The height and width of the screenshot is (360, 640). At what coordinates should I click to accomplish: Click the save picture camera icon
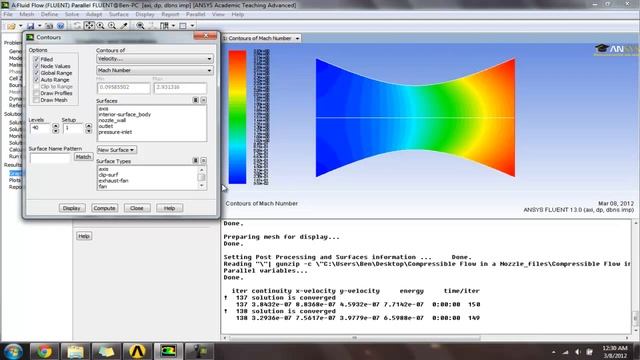tap(49, 26)
